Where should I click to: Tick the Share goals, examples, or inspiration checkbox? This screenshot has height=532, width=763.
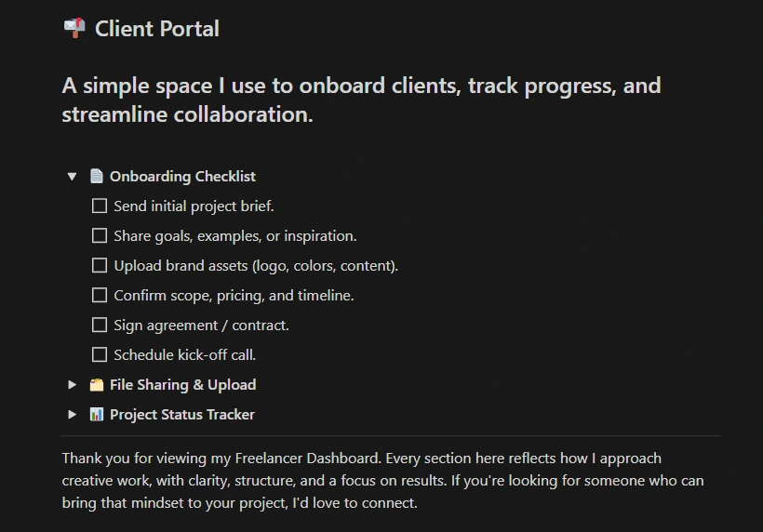pyautogui.click(x=100, y=235)
